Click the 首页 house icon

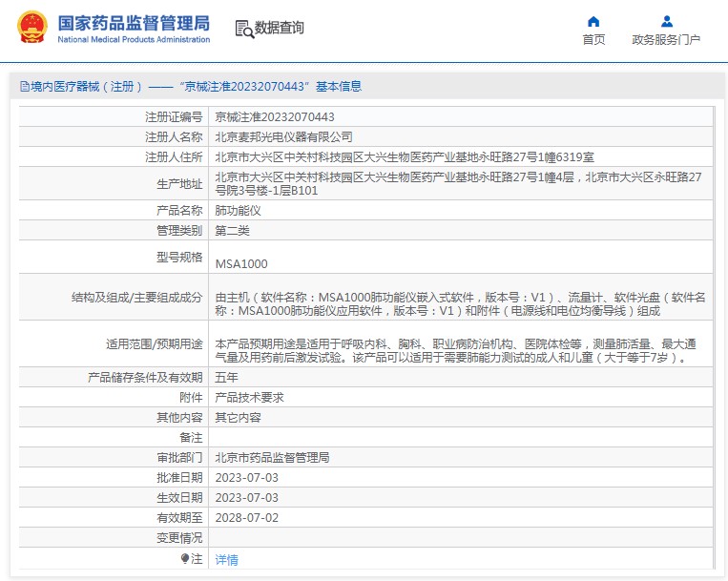(x=593, y=21)
